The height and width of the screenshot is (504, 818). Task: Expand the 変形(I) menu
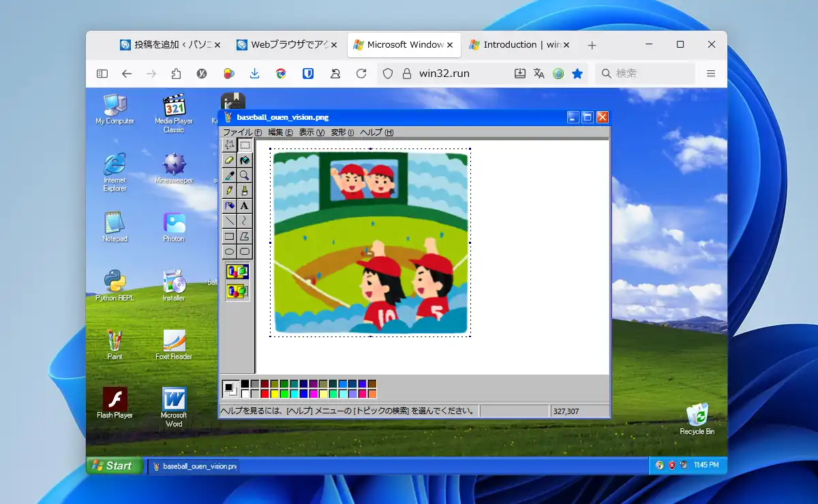(x=342, y=132)
